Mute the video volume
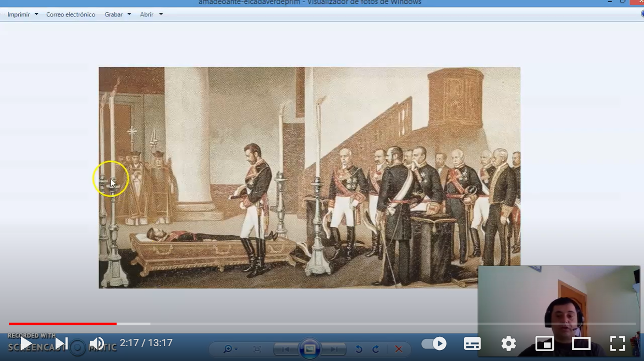This screenshot has height=361, width=644. coord(97,344)
